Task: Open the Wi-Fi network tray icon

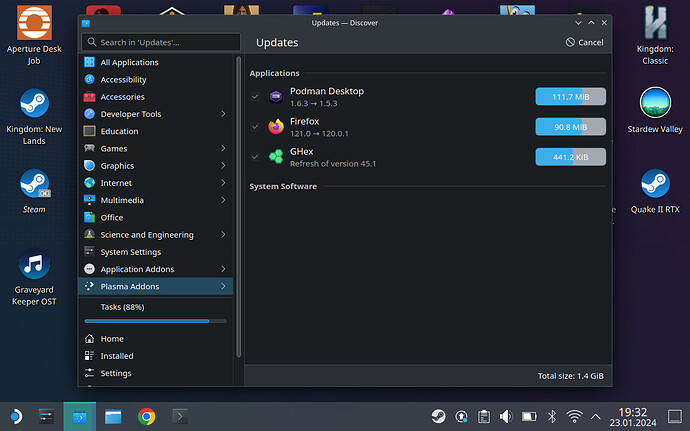Action: coord(574,416)
